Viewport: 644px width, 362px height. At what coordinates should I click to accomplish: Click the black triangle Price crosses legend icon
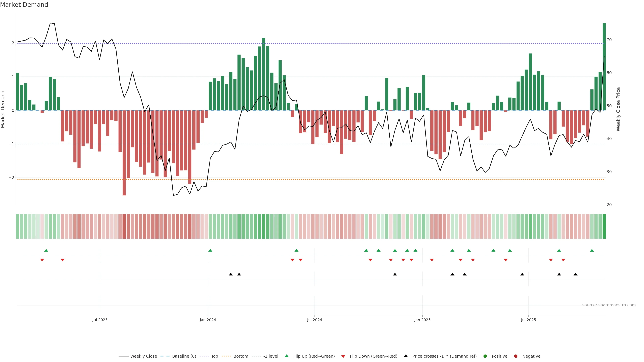406,356
